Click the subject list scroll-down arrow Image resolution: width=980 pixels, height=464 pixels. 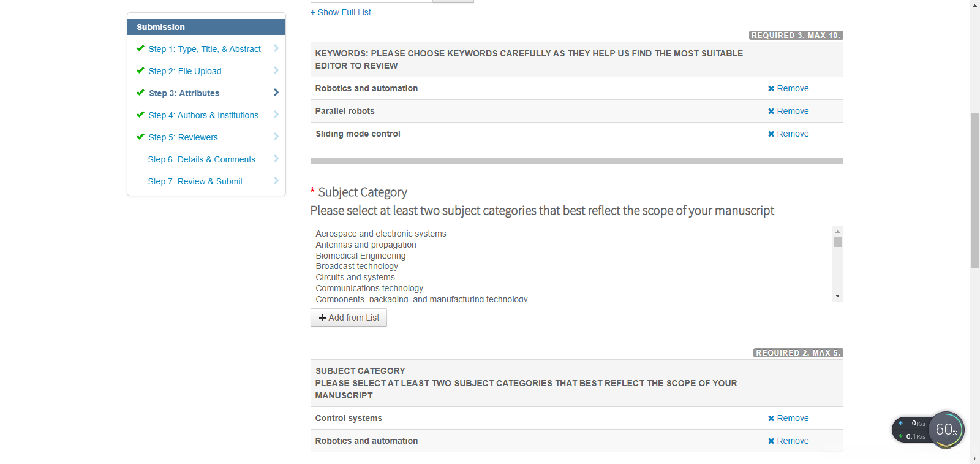pyautogui.click(x=837, y=296)
